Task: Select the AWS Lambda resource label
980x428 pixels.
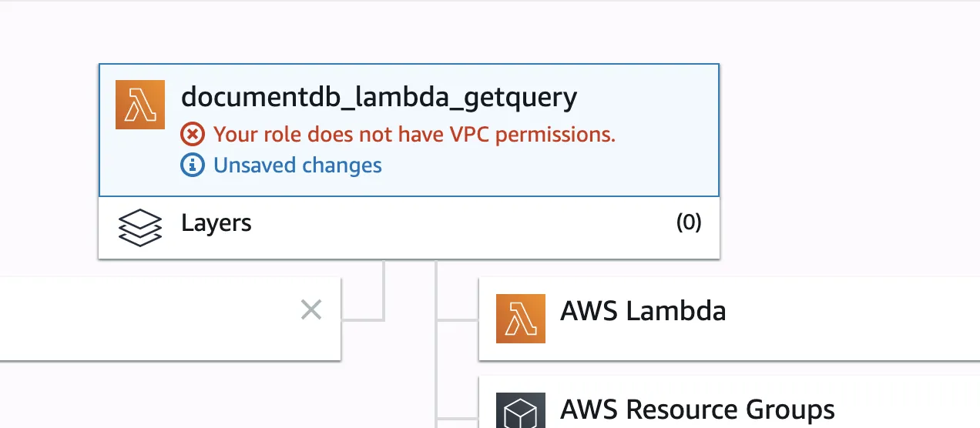Action: pos(643,311)
